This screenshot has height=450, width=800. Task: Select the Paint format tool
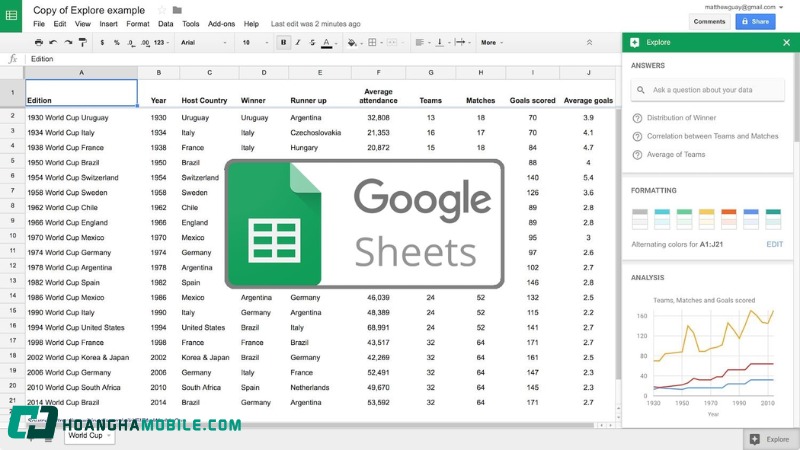pos(83,42)
